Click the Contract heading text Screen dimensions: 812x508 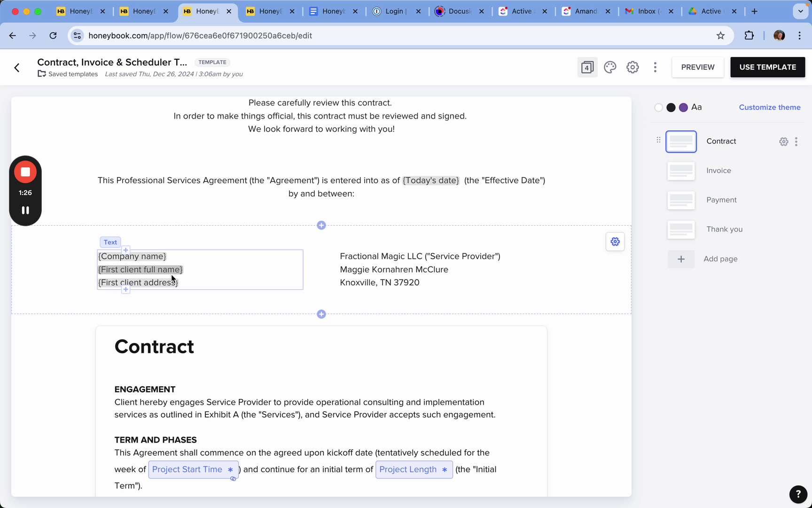pyautogui.click(x=154, y=347)
